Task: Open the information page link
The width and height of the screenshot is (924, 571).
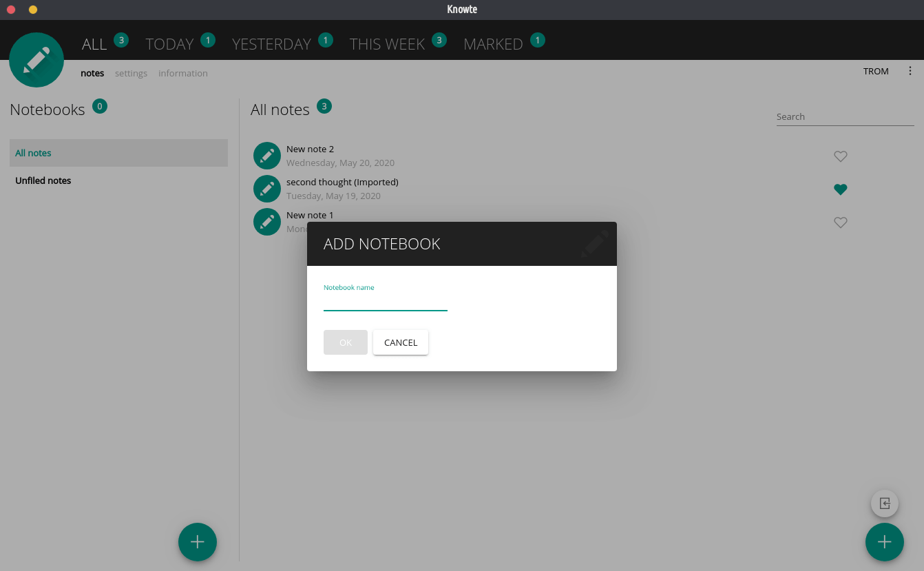Action: tap(183, 74)
